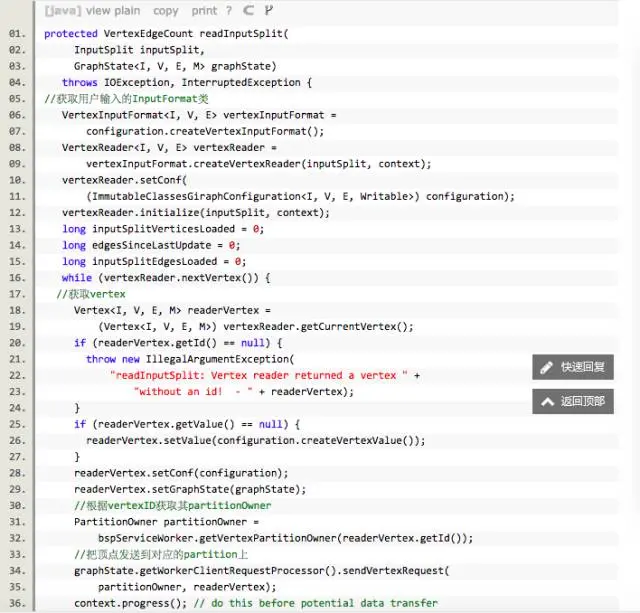Click the comment '//获取用户输入的InputFormat类'
The image size is (640, 613).
(126, 99)
